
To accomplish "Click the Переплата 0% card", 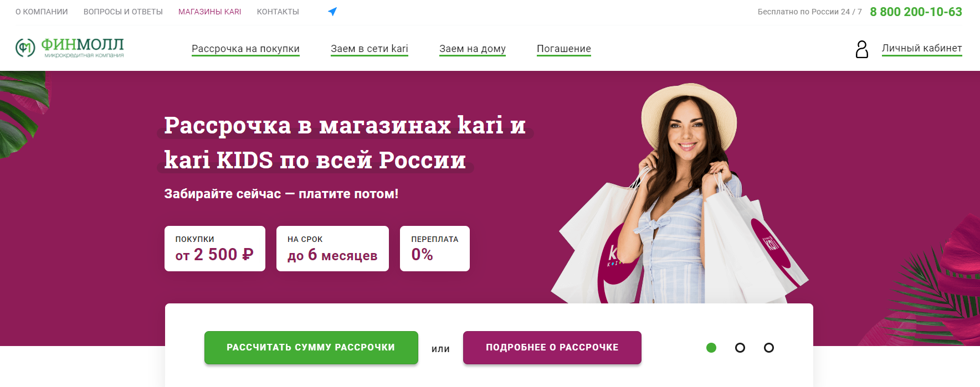I will [435, 249].
